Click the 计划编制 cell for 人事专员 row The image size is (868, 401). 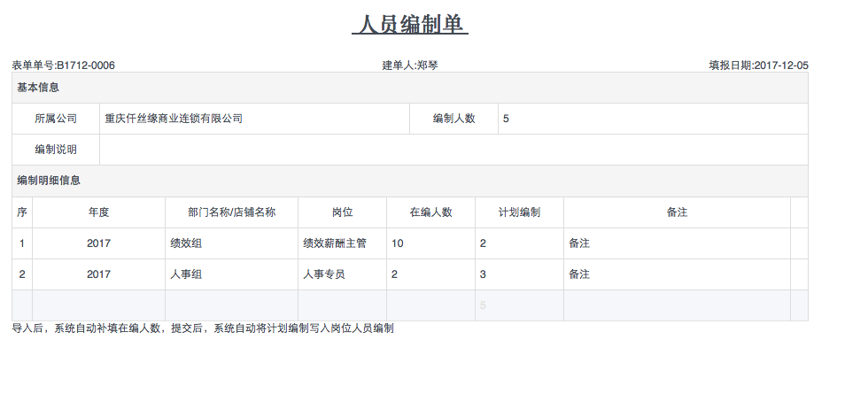519,274
